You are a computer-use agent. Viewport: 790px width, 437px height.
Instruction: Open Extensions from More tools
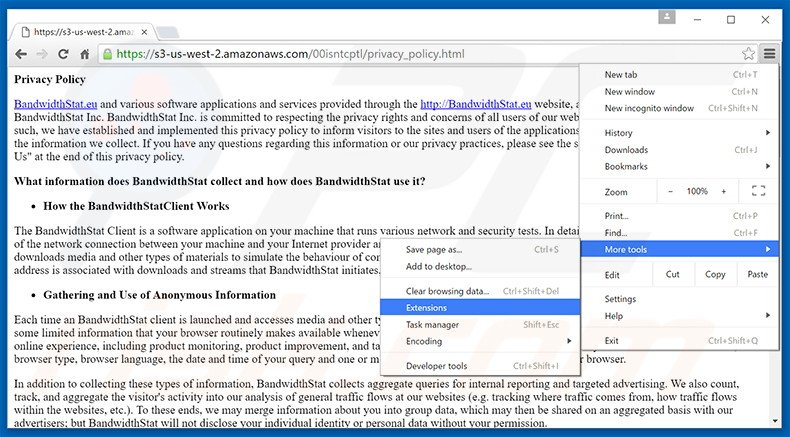[x=480, y=307]
